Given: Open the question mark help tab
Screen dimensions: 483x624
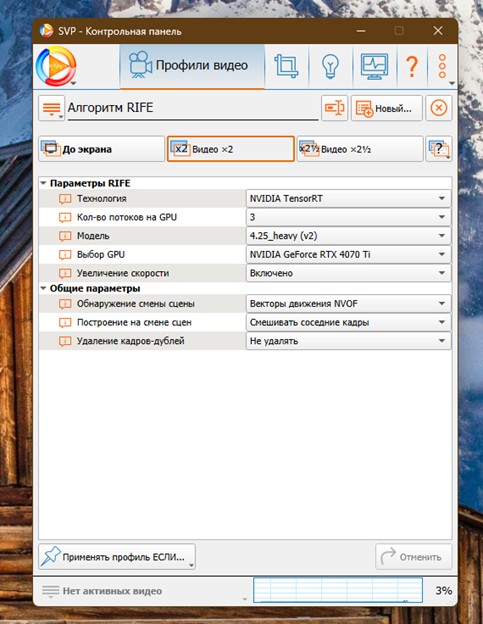Looking at the screenshot, I should (x=412, y=66).
